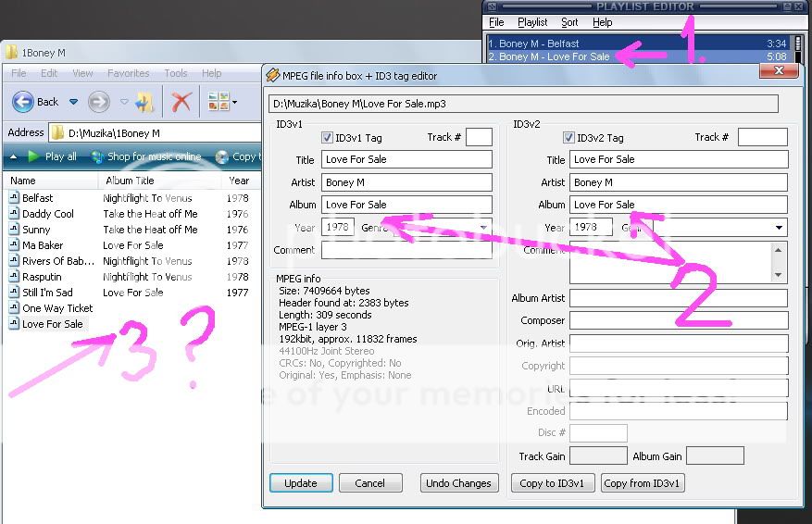
Task: Select playlist entry Boney M - Love For Sale
Action: tap(638, 56)
